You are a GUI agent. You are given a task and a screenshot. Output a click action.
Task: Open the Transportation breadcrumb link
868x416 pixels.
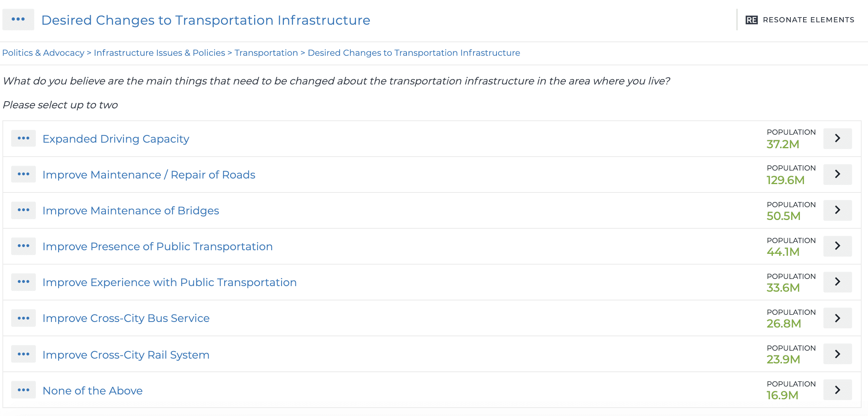[x=266, y=53]
